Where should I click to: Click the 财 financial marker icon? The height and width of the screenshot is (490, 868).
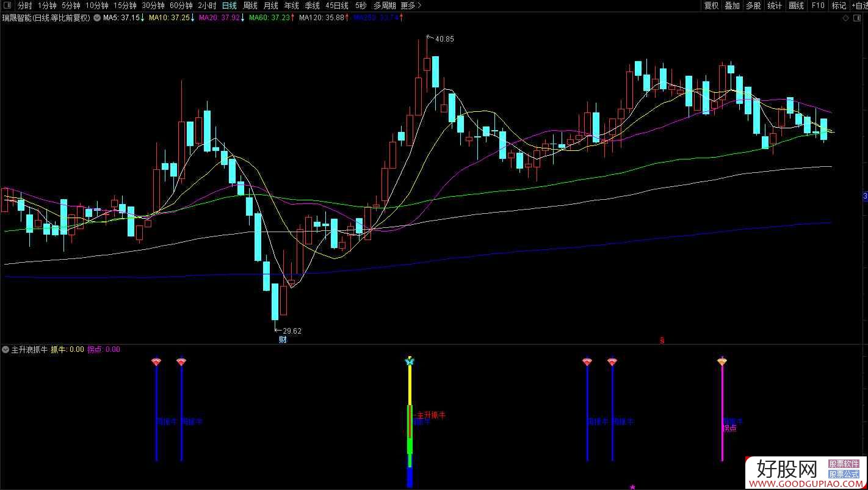(283, 340)
